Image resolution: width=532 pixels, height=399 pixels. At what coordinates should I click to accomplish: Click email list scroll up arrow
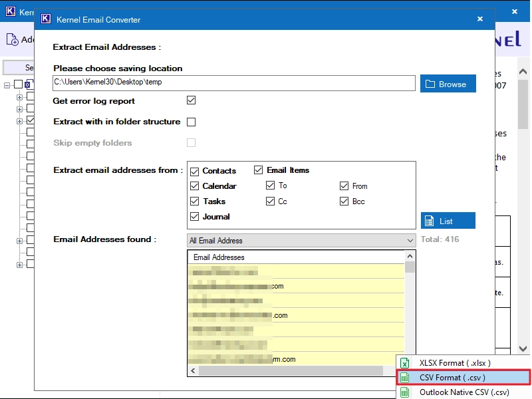tap(410, 256)
